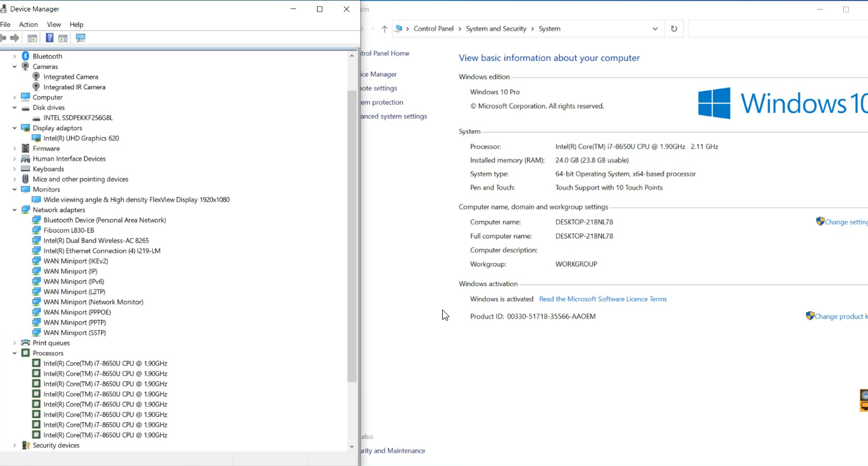Click the Forward arrow in Device Manager toolbar

point(15,38)
